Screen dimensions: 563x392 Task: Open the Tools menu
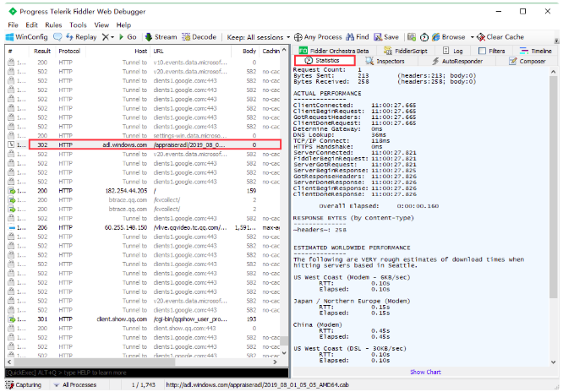(78, 24)
